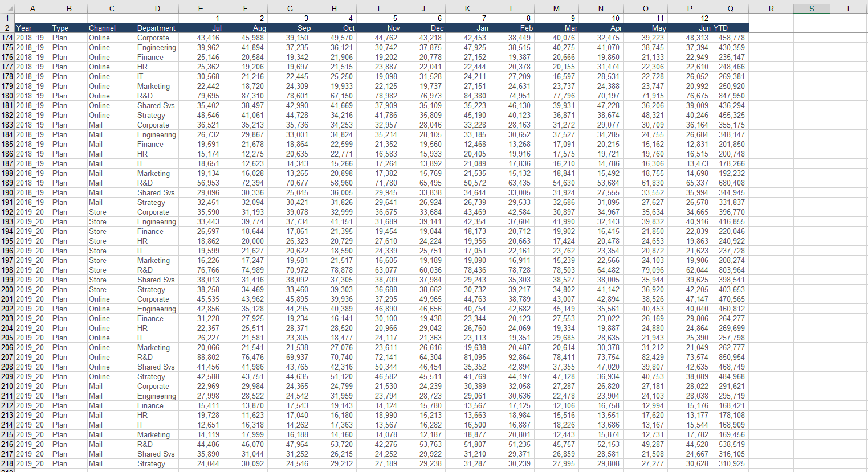The image size is (868, 472).
Task: Select column H header
Action: pos(334,8)
